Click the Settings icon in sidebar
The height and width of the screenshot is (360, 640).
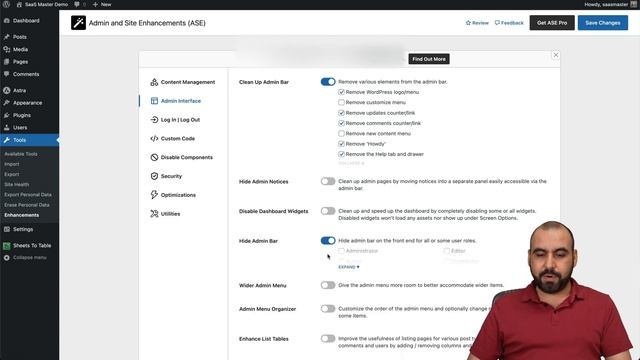[7, 229]
